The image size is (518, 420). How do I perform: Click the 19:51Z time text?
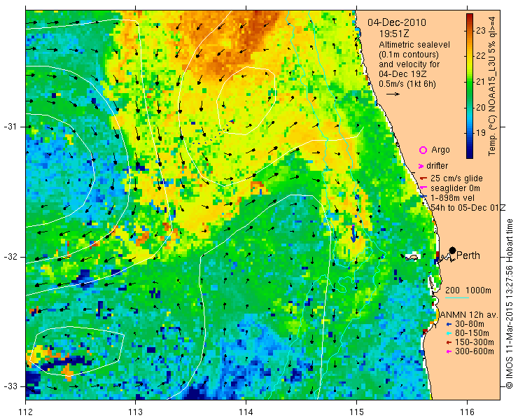(394, 34)
